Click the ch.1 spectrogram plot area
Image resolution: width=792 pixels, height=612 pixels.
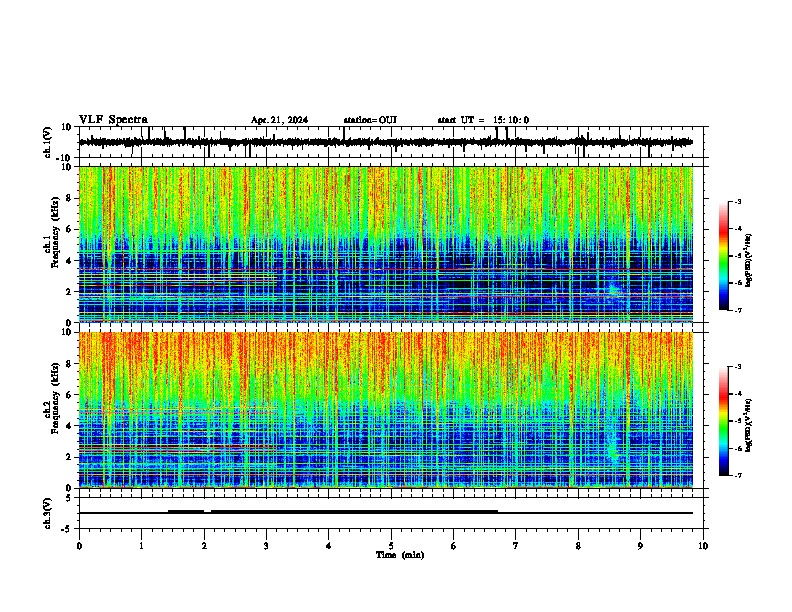click(386, 244)
